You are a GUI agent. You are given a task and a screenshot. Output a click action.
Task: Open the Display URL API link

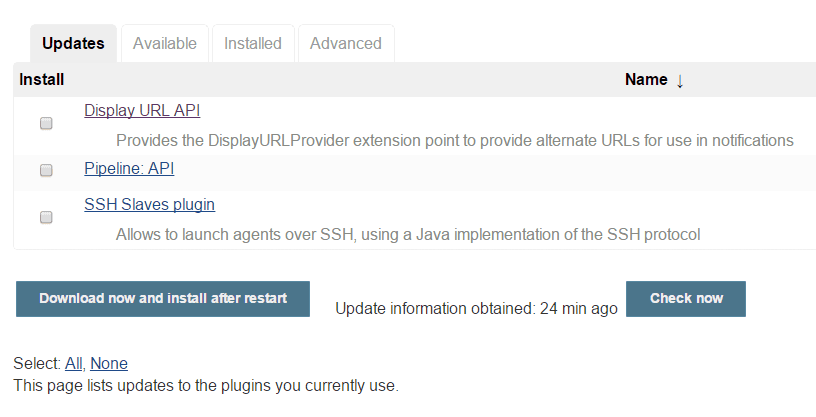[142, 110]
